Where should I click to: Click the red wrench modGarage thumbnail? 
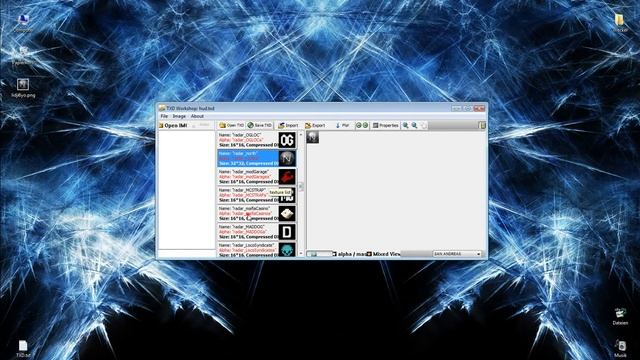pos(287,176)
